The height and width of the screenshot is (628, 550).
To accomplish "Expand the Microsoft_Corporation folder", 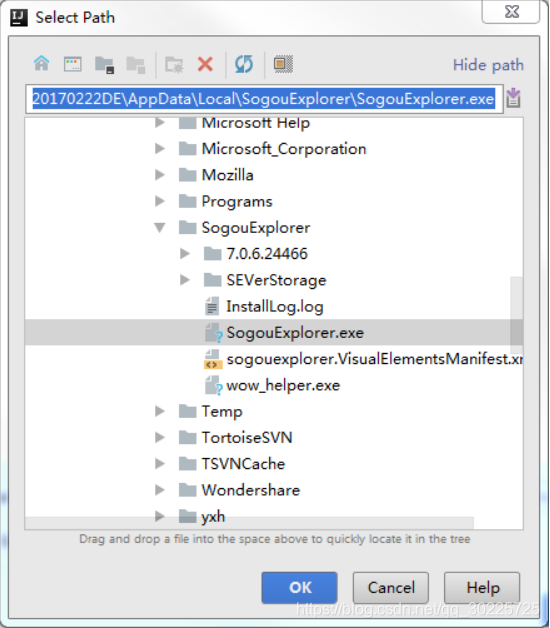I will [160, 149].
